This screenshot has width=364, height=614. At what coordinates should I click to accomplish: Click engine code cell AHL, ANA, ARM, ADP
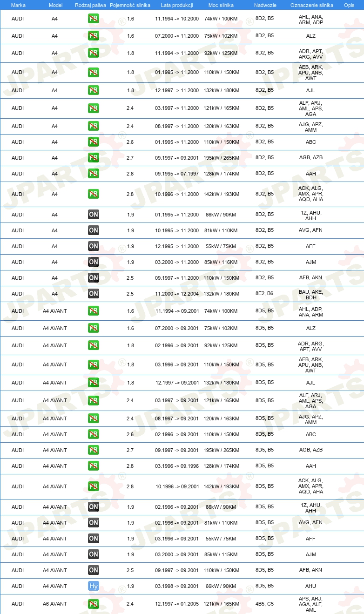coord(311,20)
